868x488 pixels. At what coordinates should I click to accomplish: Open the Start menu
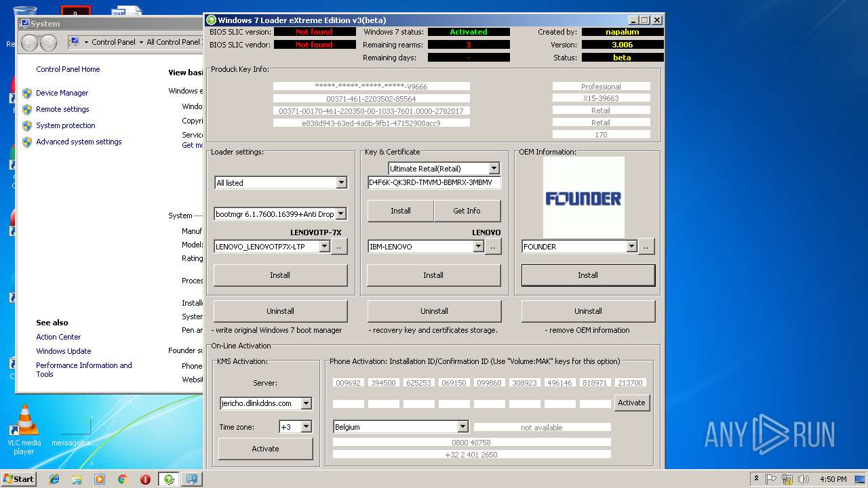[19, 479]
